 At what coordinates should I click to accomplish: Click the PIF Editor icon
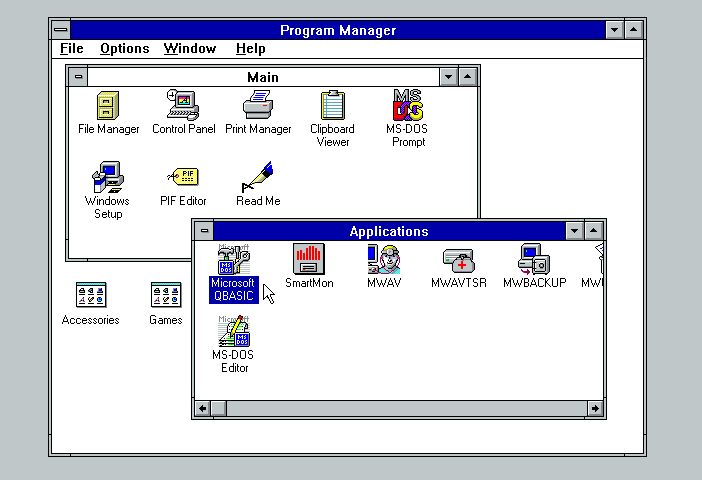pos(183,177)
